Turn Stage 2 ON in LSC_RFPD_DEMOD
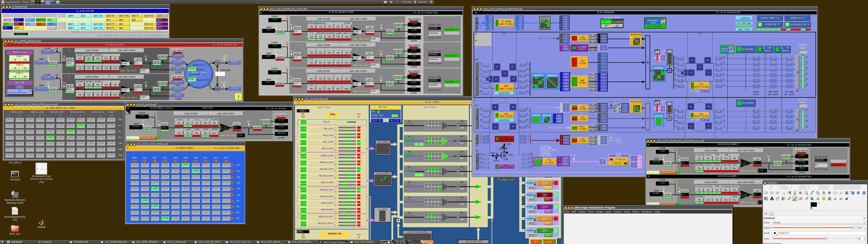Image resolution: width=868 pixels, height=244 pixels. (14, 68)
